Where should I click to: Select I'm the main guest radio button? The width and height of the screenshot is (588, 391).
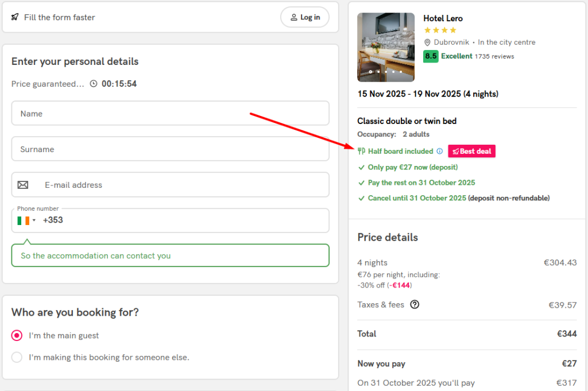pyautogui.click(x=17, y=335)
